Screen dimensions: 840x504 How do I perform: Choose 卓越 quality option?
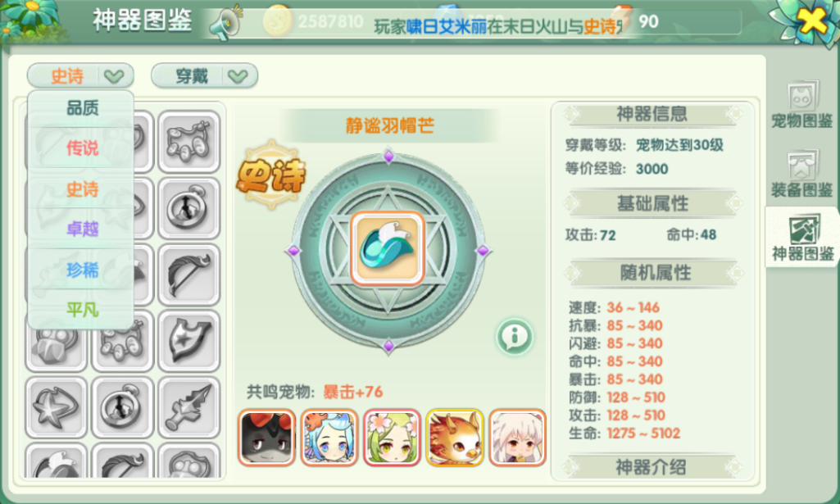click(82, 229)
